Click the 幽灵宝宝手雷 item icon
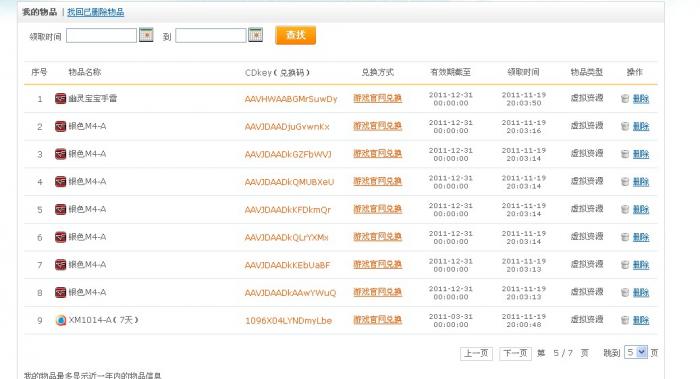Image resolution: width=700 pixels, height=379 pixels. (x=60, y=98)
